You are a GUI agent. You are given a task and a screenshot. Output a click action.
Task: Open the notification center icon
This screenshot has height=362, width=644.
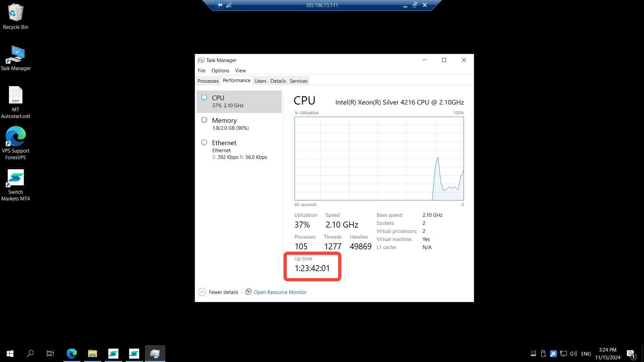tap(631, 354)
